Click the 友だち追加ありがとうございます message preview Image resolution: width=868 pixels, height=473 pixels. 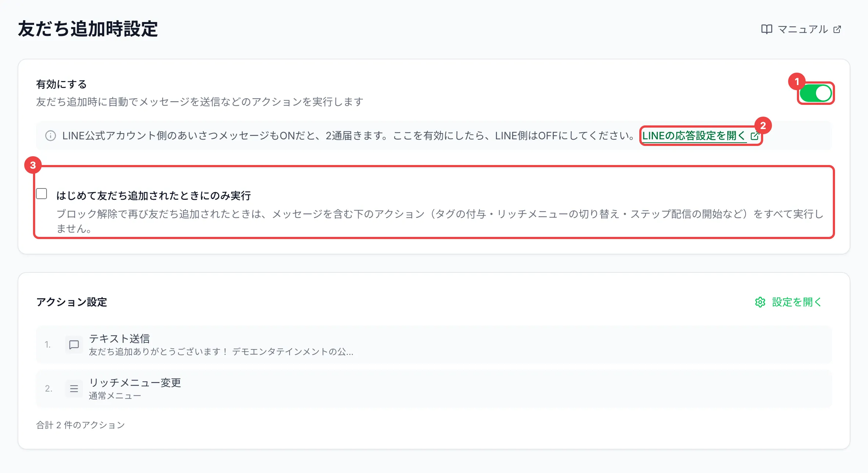221,352
